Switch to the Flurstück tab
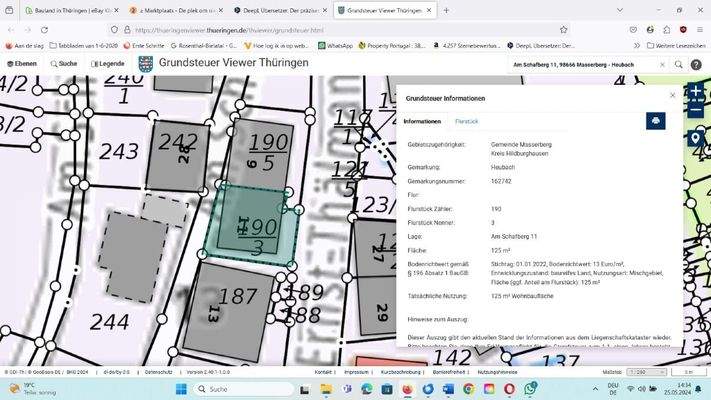This screenshot has height=400, width=711. click(466, 120)
